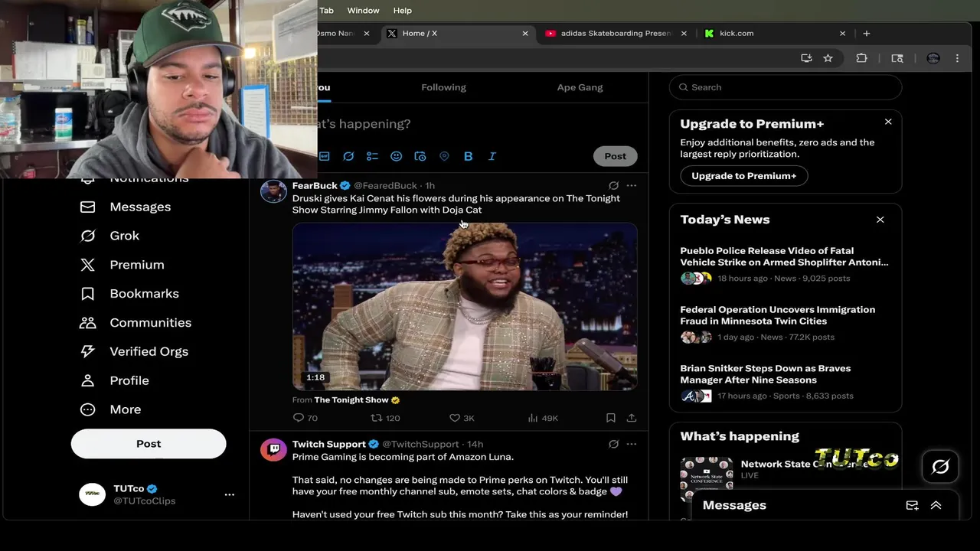This screenshot has width=980, height=551.
Task: Click the grayed Post button in composer
Action: (615, 156)
